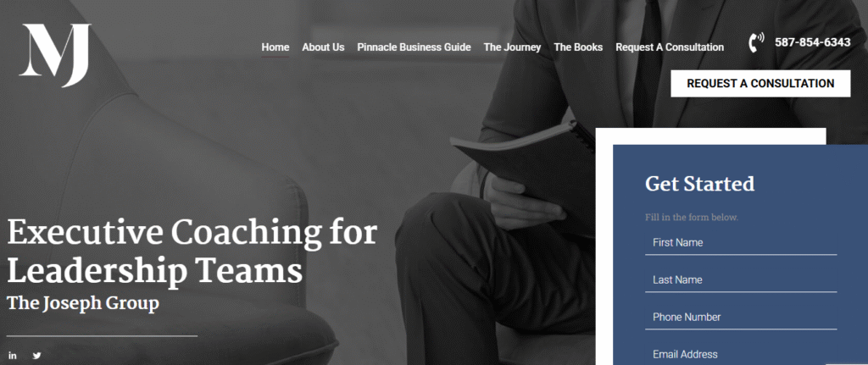The width and height of the screenshot is (868, 365).
Task: Navigate to The Books
Action: tap(578, 47)
